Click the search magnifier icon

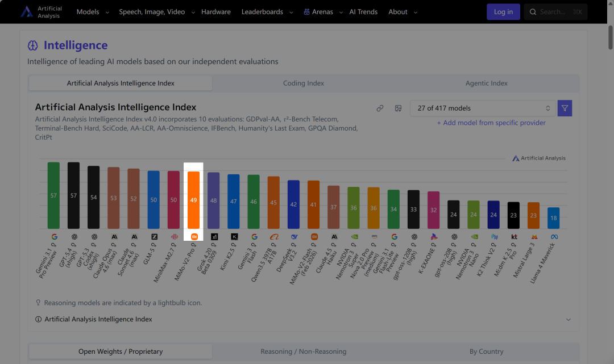[x=533, y=12]
